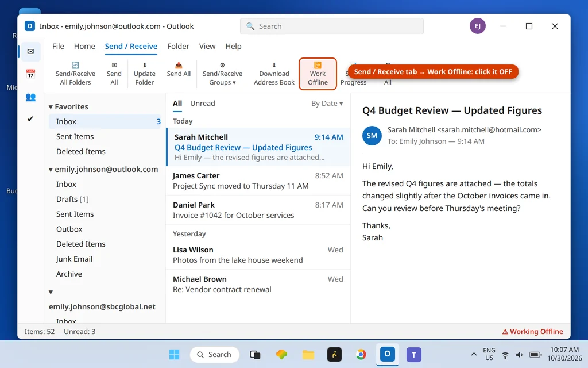Show the All messages filter tab
This screenshot has height=368, width=588.
click(177, 103)
